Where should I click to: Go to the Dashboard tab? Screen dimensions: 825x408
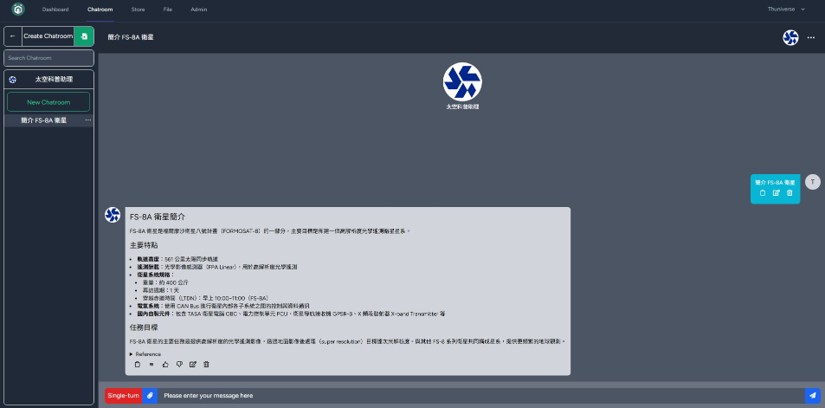[56, 9]
